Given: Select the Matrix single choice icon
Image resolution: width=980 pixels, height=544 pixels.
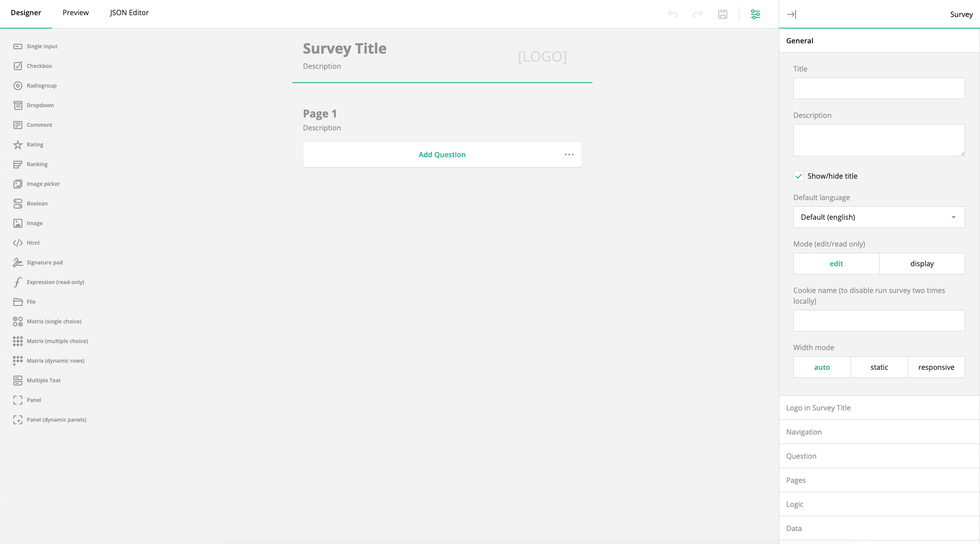Looking at the screenshot, I should click(x=18, y=322).
